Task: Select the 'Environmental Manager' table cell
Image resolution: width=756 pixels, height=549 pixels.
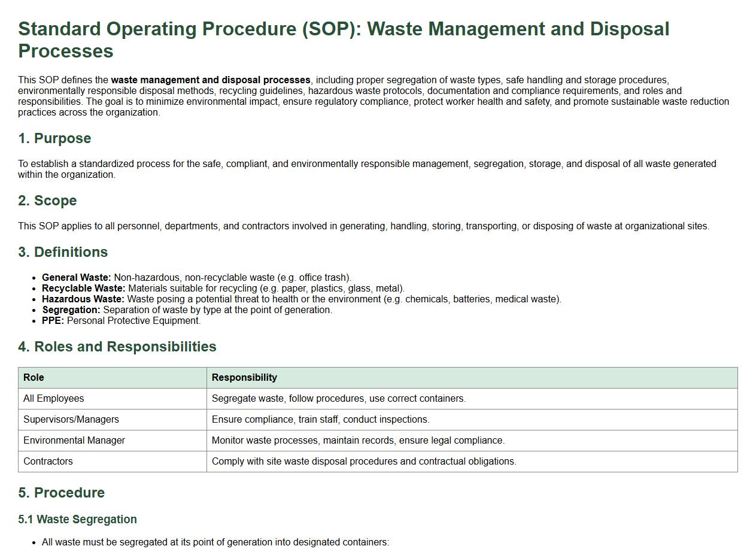Action: click(74, 440)
